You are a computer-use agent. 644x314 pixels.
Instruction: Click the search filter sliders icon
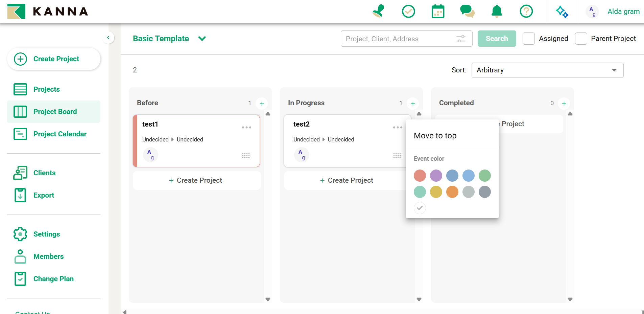pos(461,39)
